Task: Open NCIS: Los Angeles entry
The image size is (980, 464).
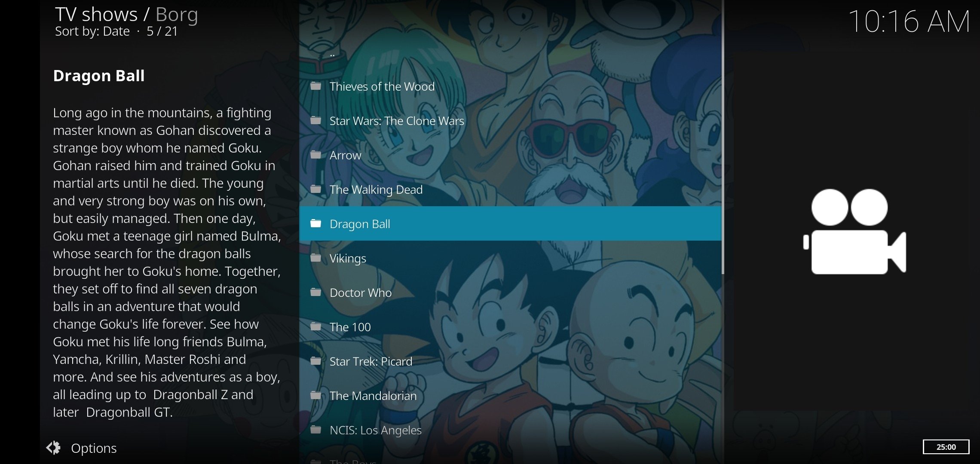Action: pos(510,430)
